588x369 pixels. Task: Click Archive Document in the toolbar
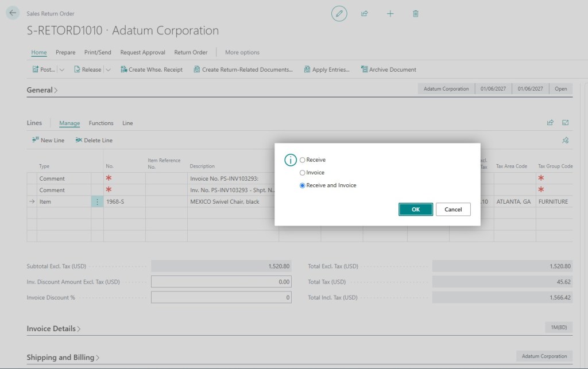[x=389, y=69]
